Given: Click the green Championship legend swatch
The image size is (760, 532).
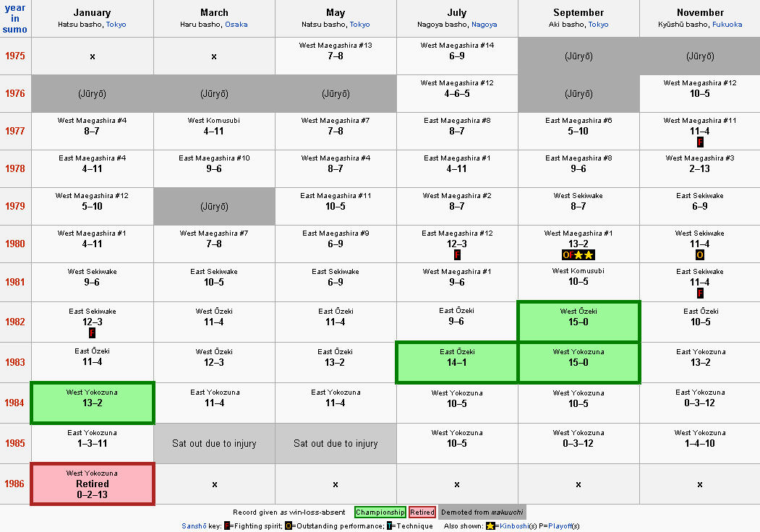Looking at the screenshot, I should click(x=380, y=512).
